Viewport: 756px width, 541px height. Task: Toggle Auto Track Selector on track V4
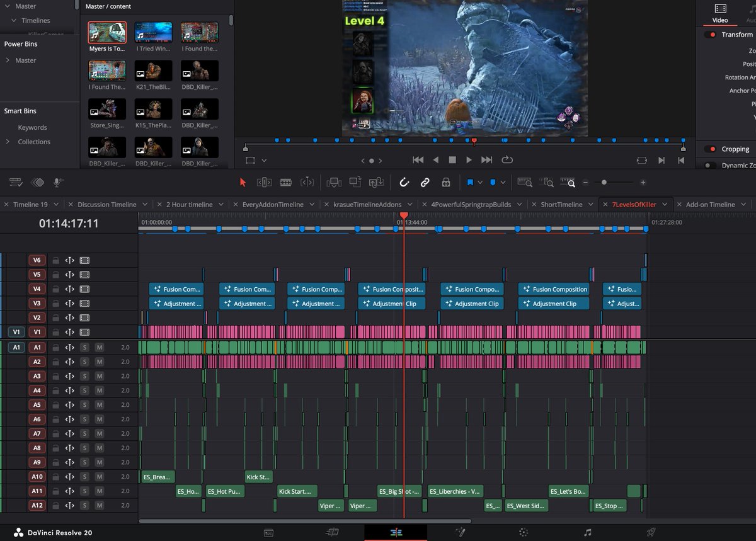pyautogui.click(x=70, y=289)
